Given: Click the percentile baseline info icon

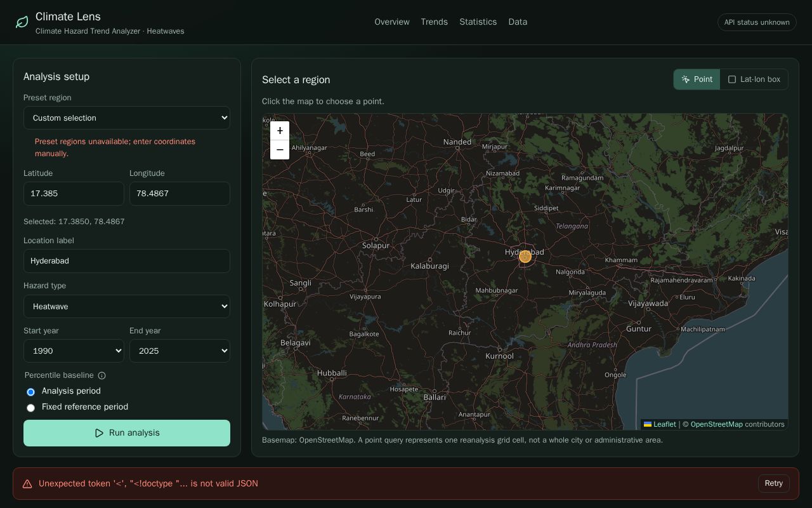Looking at the screenshot, I should click(101, 375).
